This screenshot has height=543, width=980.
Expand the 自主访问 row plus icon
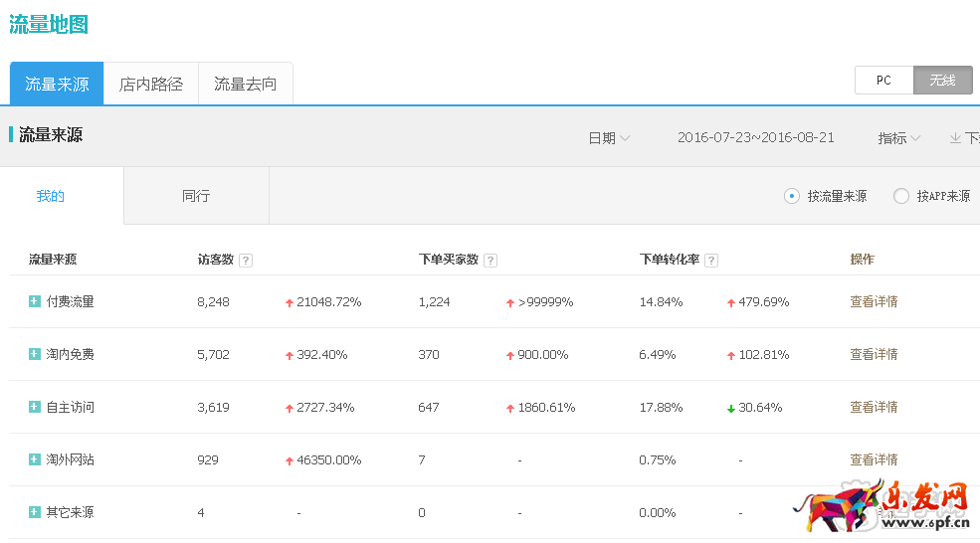click(x=35, y=407)
